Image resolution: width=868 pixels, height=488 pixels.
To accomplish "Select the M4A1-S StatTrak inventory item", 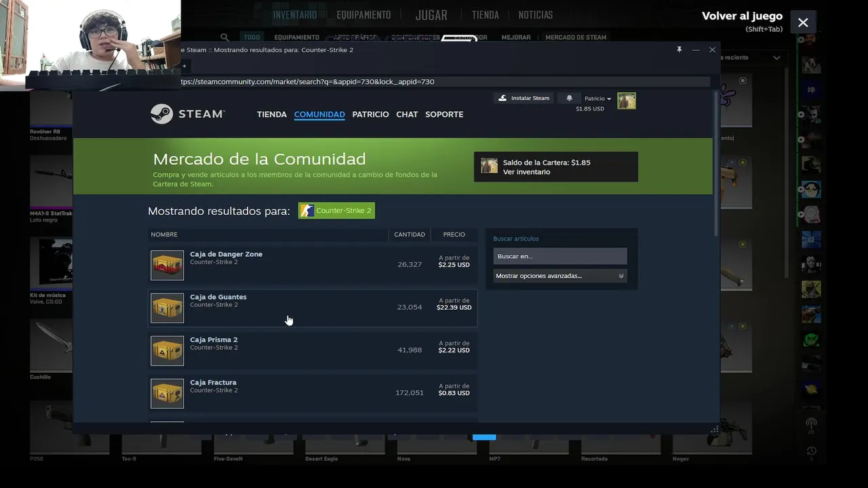I will pyautogui.click(x=51, y=188).
